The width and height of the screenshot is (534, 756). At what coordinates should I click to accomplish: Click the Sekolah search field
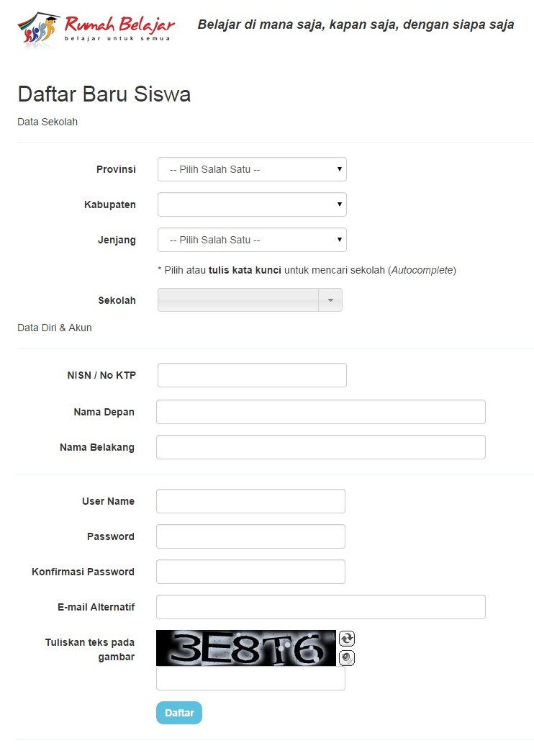tap(238, 300)
